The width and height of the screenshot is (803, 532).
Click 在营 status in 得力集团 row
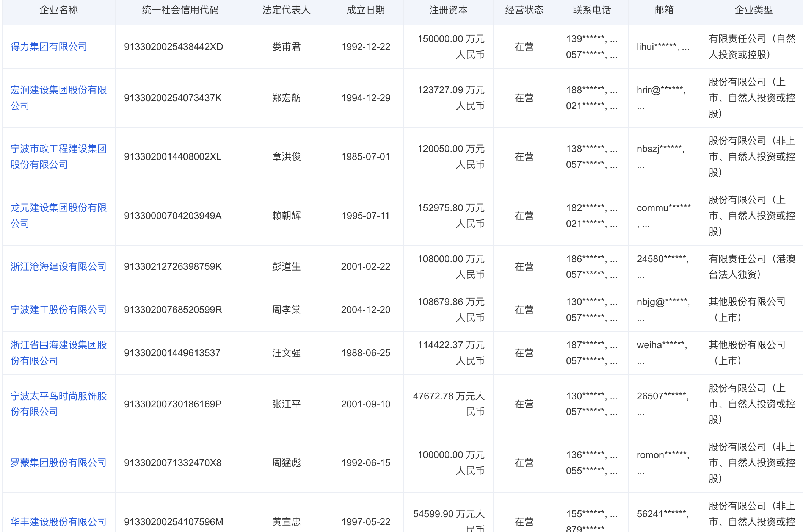(524, 47)
